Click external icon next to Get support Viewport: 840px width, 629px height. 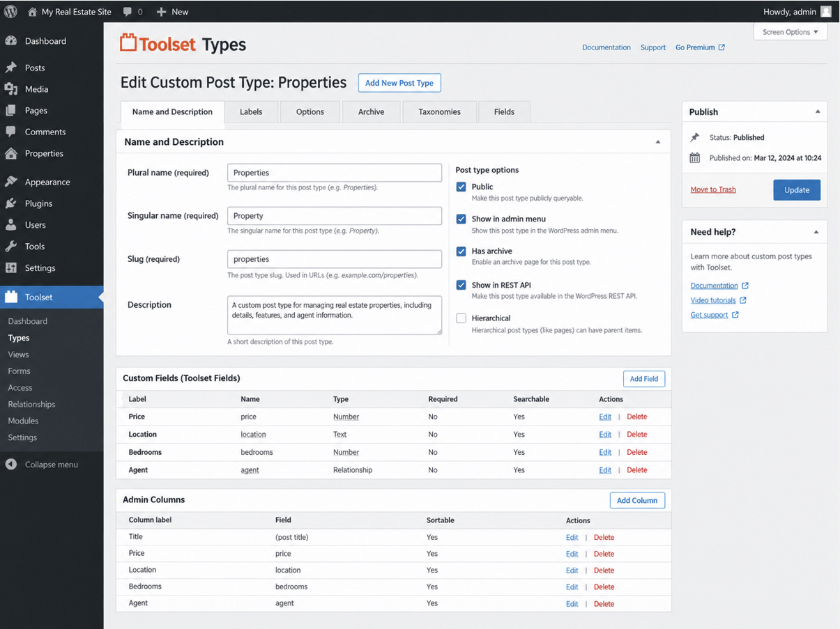tap(735, 315)
